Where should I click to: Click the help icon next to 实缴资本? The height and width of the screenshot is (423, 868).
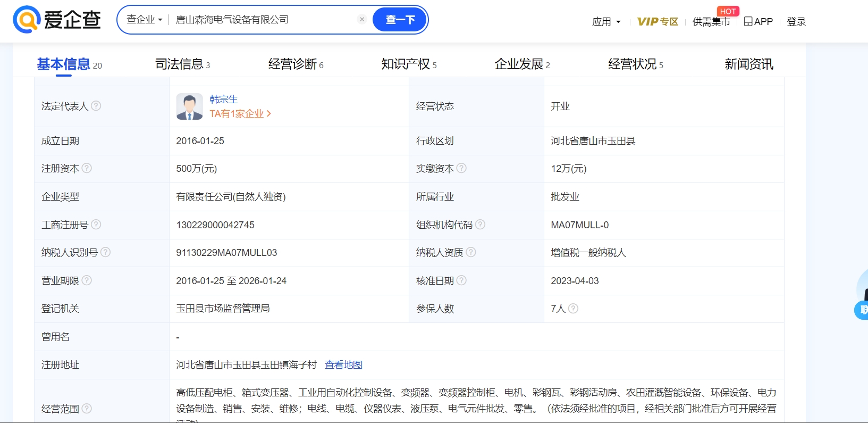pyautogui.click(x=461, y=168)
